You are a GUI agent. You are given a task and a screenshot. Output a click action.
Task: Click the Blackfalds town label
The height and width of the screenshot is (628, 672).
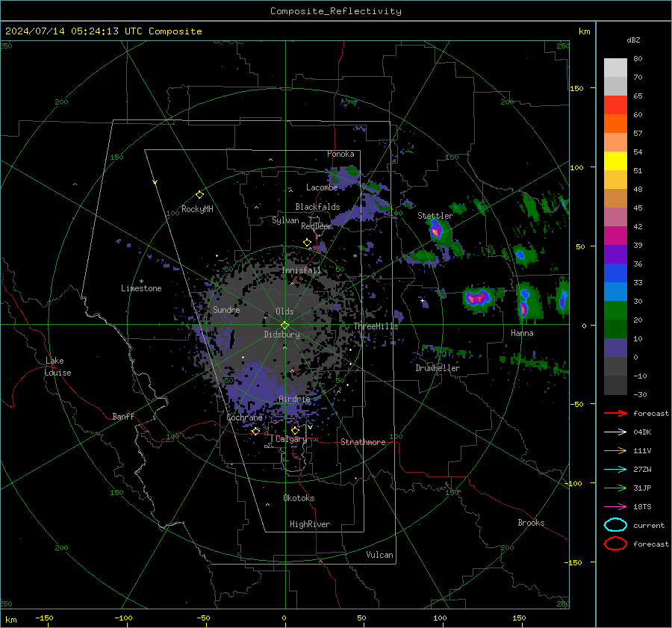(317, 207)
